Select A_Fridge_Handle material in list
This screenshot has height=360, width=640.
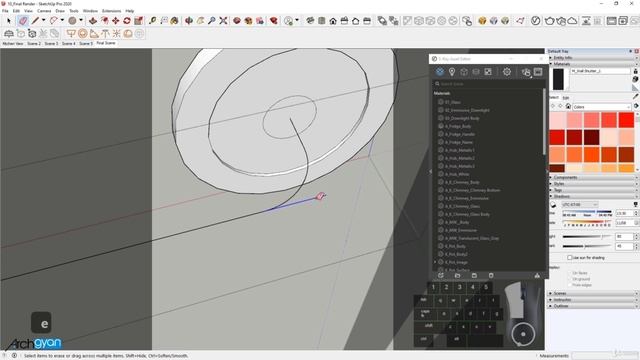(460, 134)
